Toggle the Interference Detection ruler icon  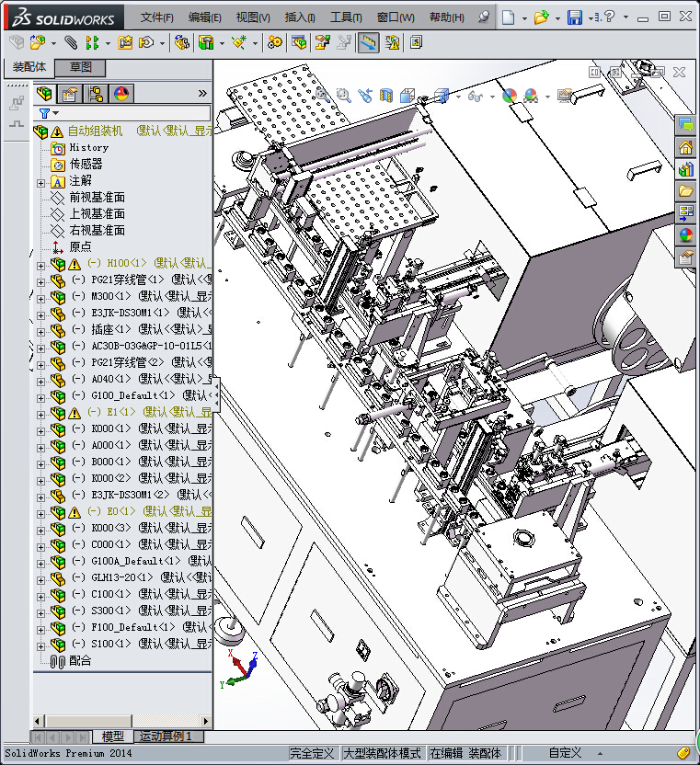tap(368, 43)
